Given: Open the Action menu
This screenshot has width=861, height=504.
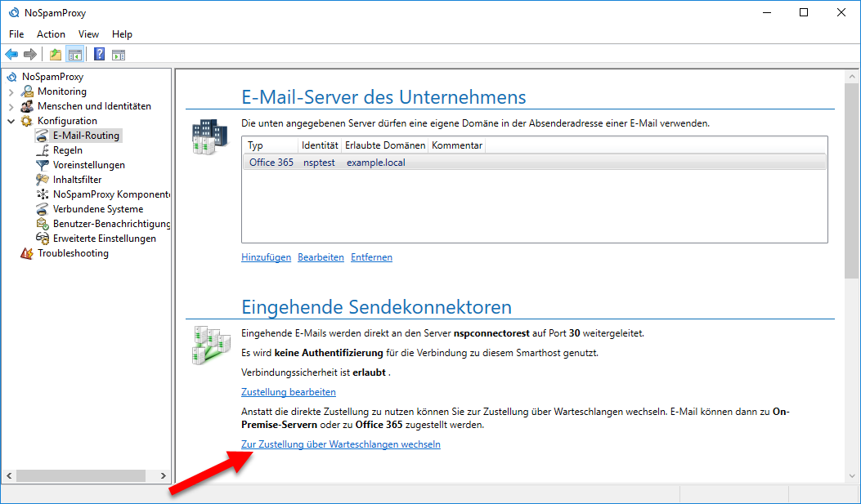Looking at the screenshot, I should tap(51, 34).
